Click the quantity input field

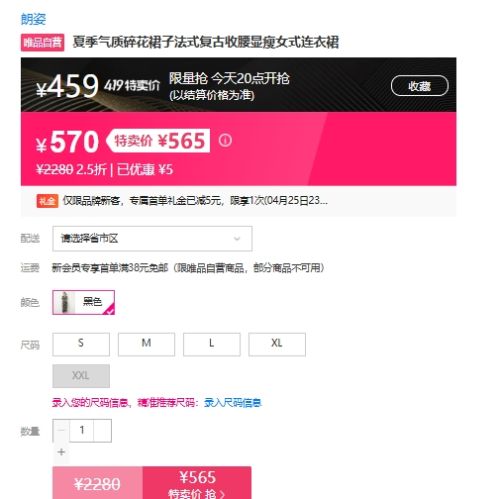point(82,431)
